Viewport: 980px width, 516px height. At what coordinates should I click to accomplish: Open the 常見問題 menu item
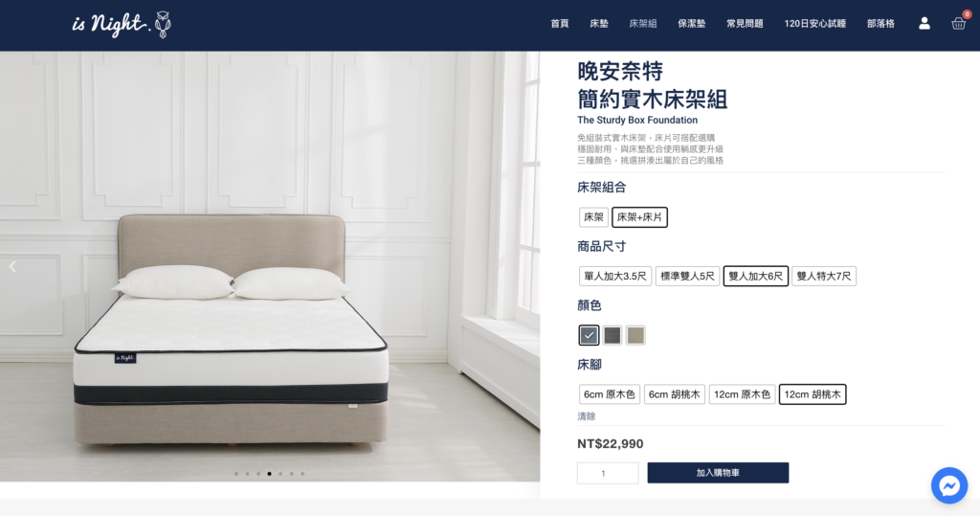coord(745,24)
